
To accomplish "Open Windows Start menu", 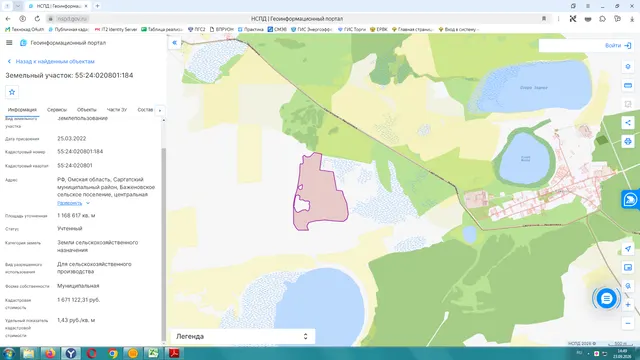I will [9, 353].
